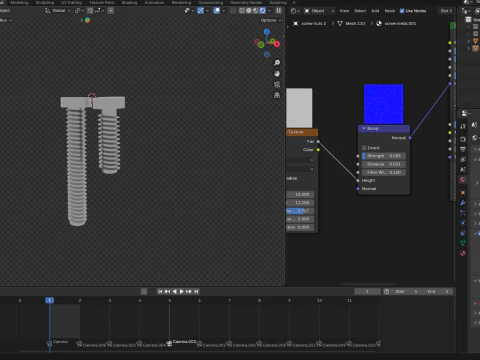Open the Object Constraints properties tab icon
The height and width of the screenshot is (360, 480).
coord(463,233)
